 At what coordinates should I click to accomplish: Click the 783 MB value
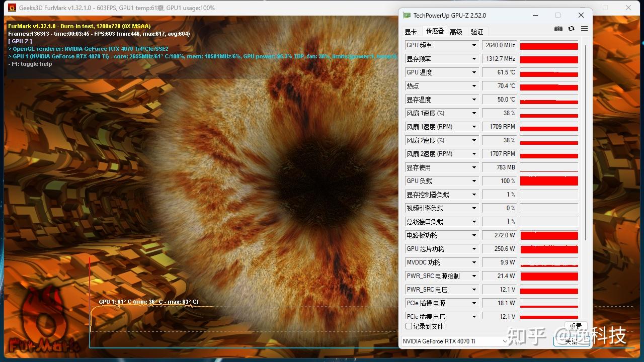click(500, 167)
